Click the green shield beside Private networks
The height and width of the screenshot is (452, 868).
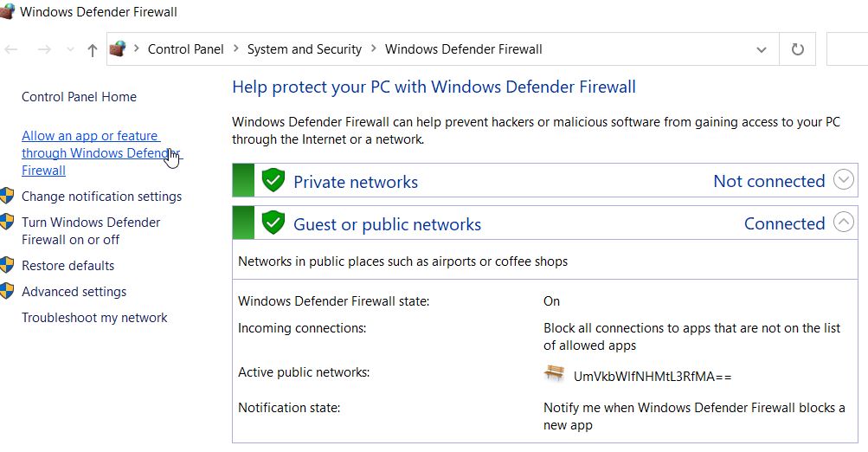point(273,180)
